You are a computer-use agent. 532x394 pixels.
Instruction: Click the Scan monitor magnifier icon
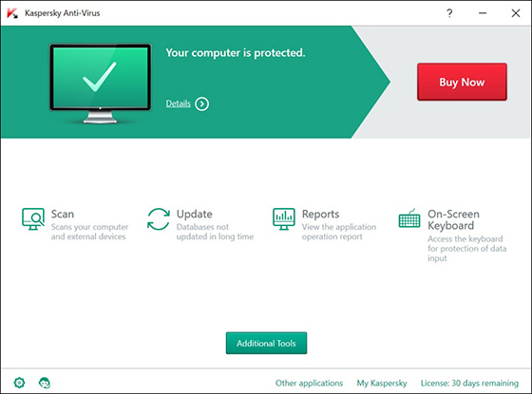tap(33, 219)
